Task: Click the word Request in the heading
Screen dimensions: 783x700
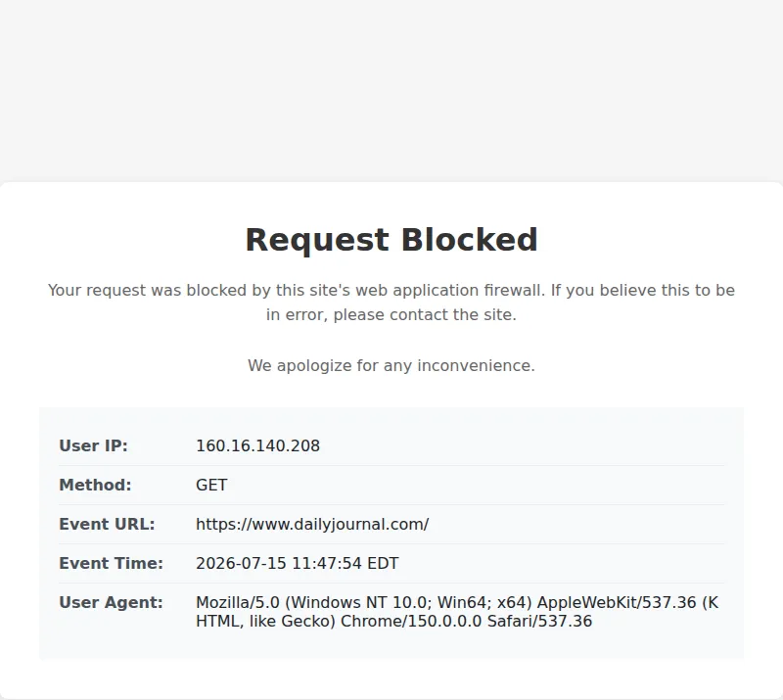Action: point(317,241)
